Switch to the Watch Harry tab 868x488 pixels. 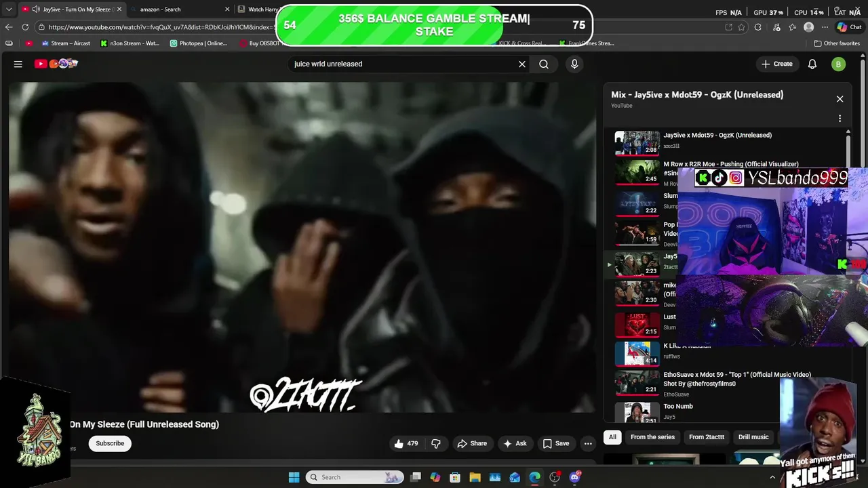[258, 9]
